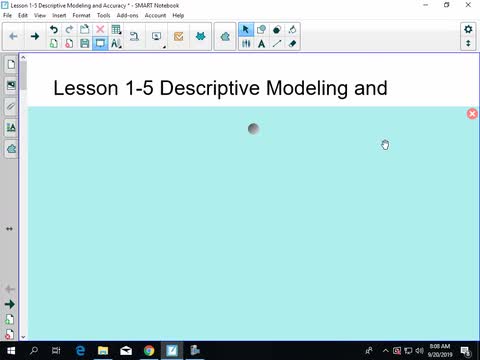Click the Save file icon
The height and width of the screenshot is (360, 480).
click(85, 44)
